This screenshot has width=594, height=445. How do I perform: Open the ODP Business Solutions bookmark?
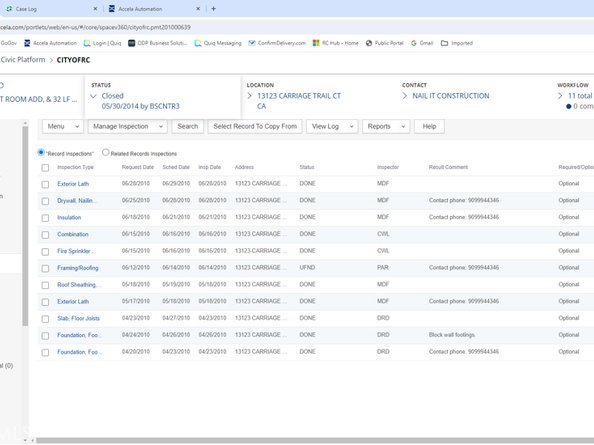pos(158,43)
